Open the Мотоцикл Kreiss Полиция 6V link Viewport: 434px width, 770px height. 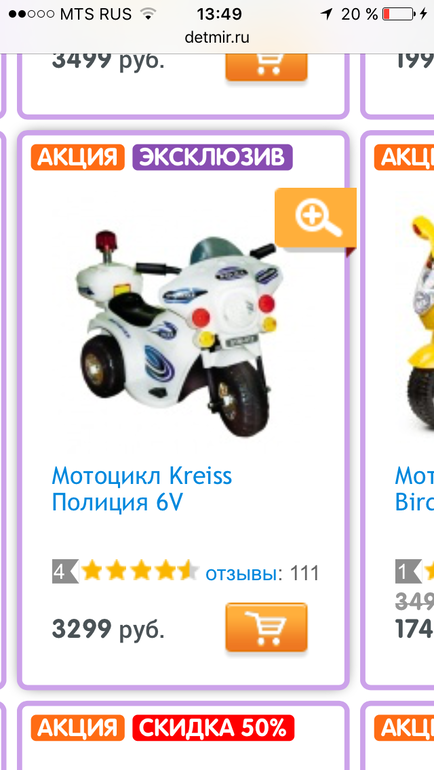(142, 489)
